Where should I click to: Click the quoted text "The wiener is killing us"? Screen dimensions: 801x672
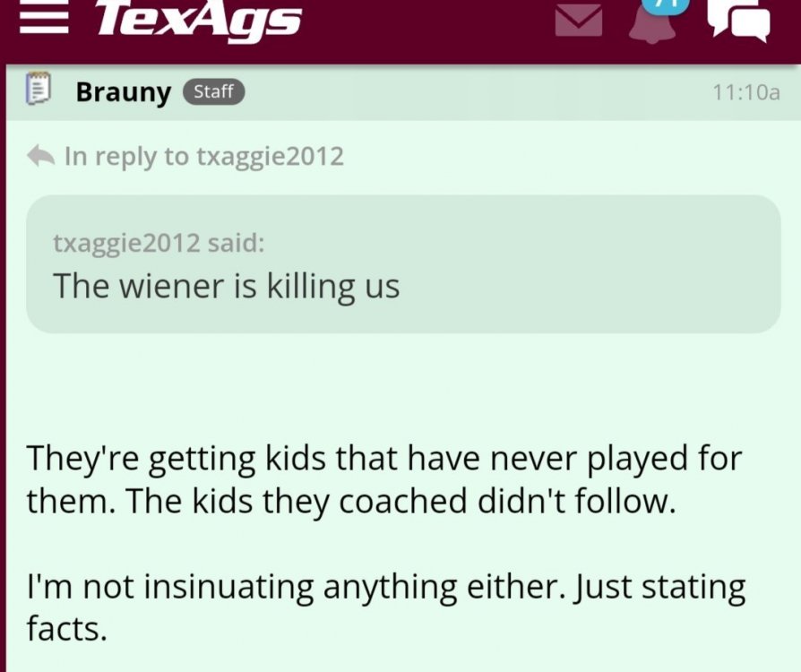coord(226,286)
